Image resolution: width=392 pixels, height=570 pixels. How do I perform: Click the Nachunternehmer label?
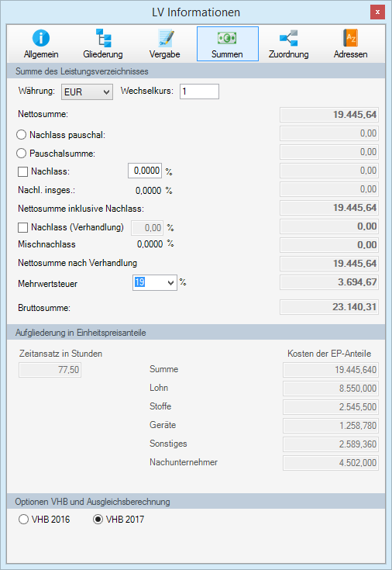point(184,462)
